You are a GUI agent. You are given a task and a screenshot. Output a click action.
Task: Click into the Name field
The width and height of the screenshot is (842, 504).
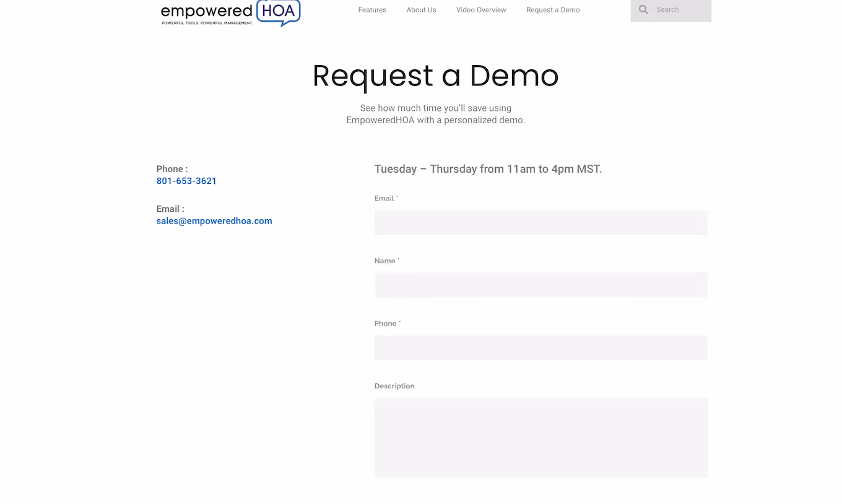tap(540, 285)
